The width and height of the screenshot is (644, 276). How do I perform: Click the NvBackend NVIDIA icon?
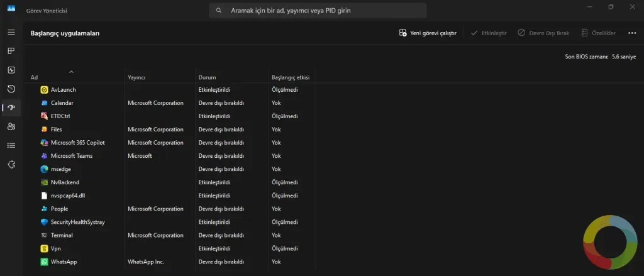(44, 182)
